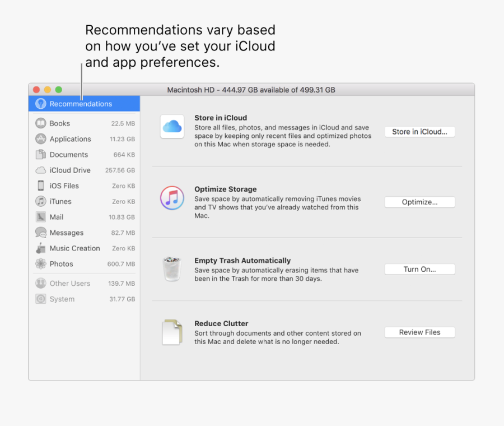Open the Messages bubble icon

pos(41,233)
